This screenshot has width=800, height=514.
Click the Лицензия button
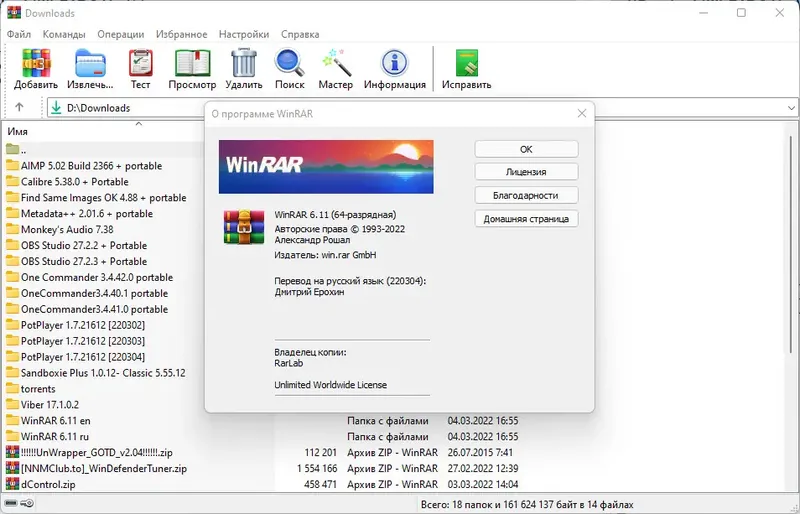coord(526,172)
